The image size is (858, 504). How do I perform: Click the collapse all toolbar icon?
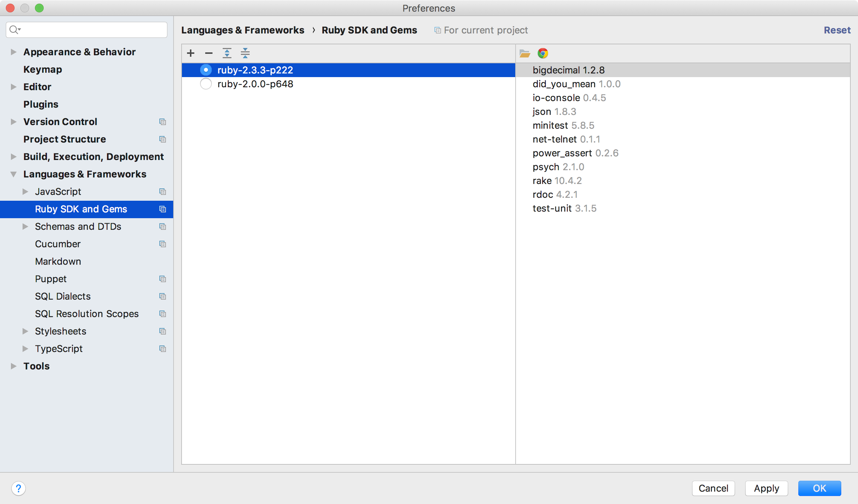point(245,53)
